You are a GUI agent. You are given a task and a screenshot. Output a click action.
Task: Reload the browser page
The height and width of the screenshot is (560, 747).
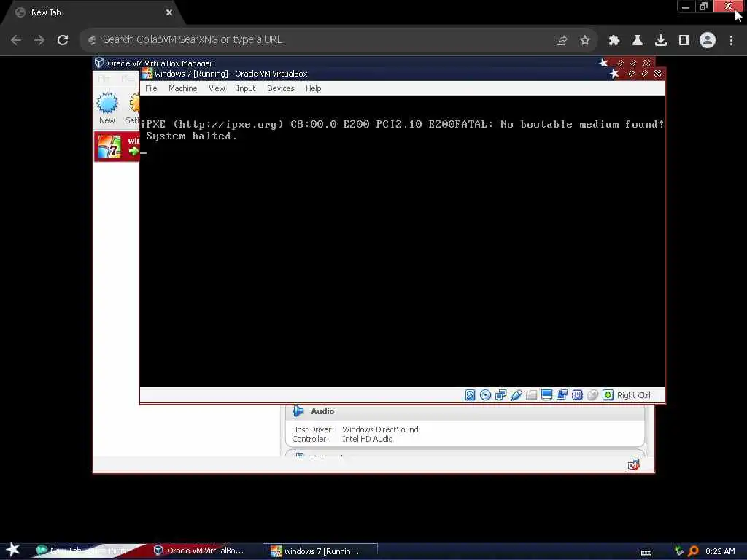click(63, 40)
